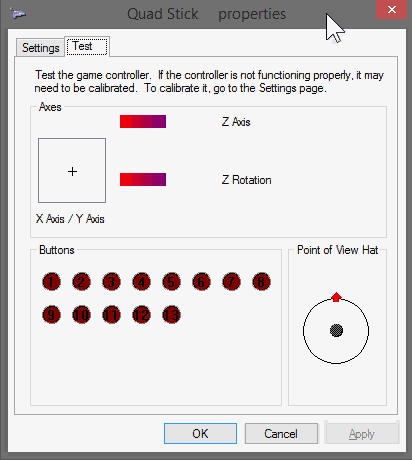Image resolution: width=412 pixels, height=460 pixels.
Task: Click the Point of View Hat label
Action: (x=338, y=250)
